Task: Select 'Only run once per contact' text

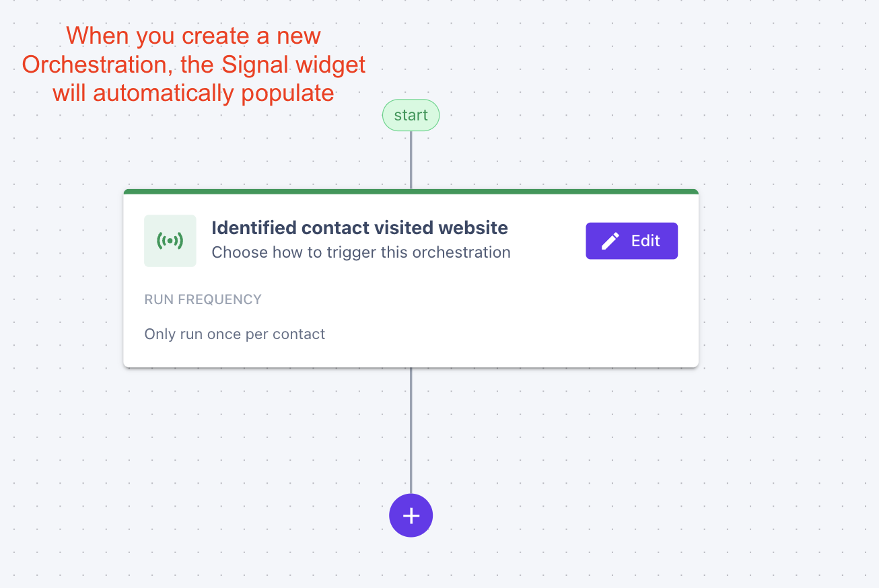Action: point(234,334)
